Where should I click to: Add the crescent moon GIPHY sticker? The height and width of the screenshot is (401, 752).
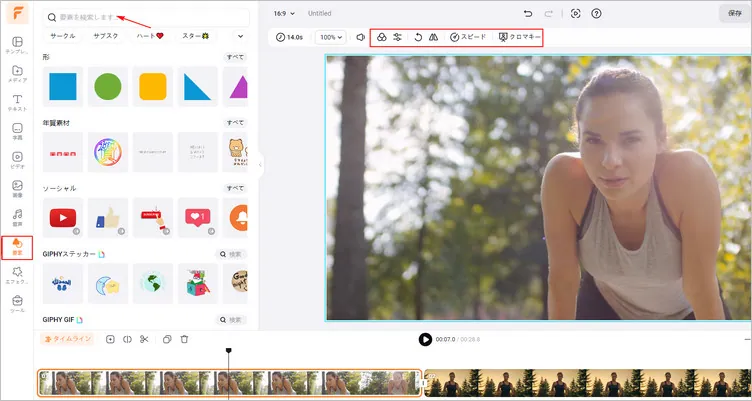tap(108, 283)
